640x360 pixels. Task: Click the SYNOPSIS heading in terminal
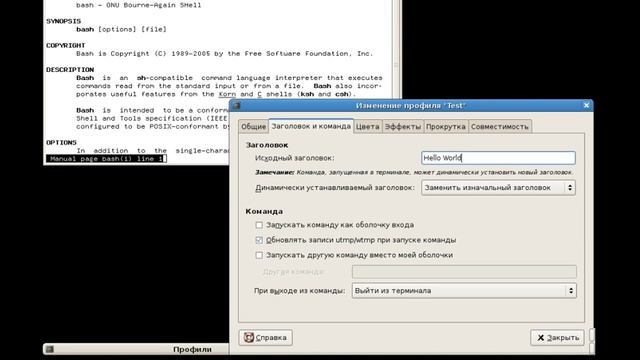pos(64,21)
